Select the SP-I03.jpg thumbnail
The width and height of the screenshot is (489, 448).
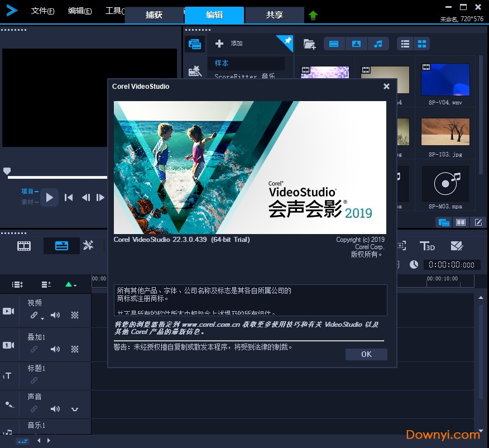445,132
